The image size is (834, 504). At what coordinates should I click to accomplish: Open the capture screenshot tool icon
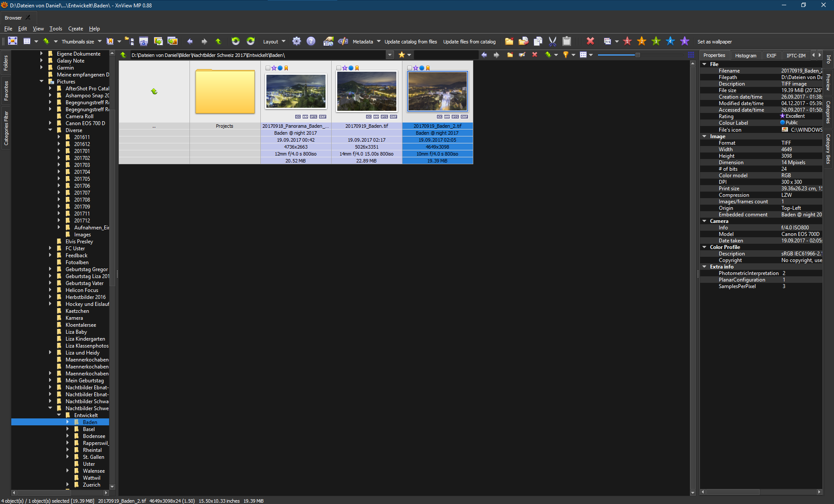click(x=143, y=41)
